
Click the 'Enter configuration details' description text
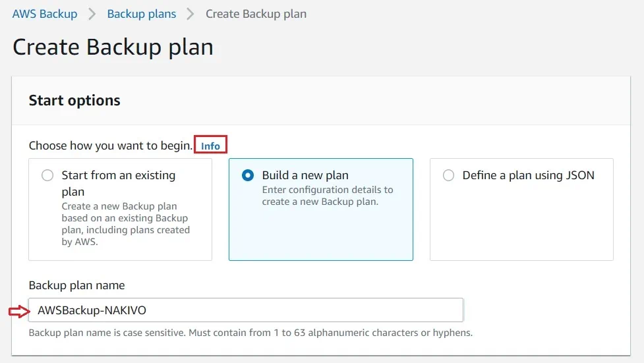328,196
